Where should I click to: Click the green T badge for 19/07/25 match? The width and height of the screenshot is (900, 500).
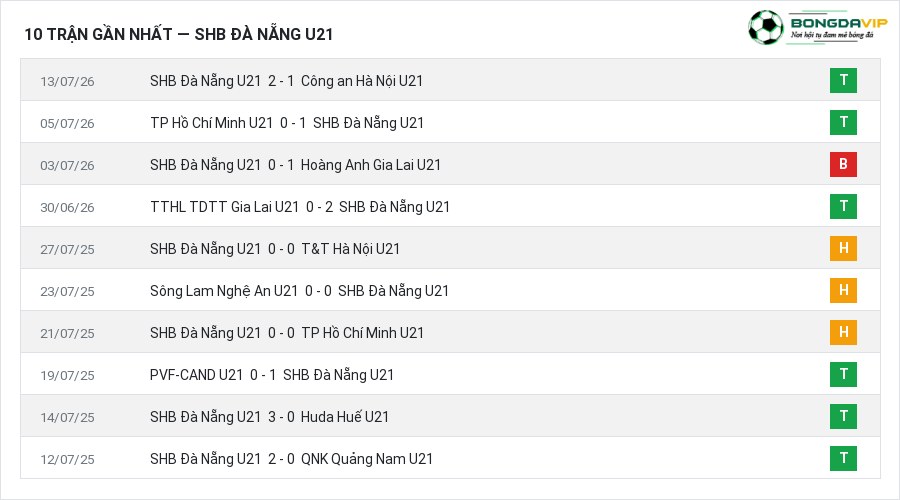(x=843, y=374)
